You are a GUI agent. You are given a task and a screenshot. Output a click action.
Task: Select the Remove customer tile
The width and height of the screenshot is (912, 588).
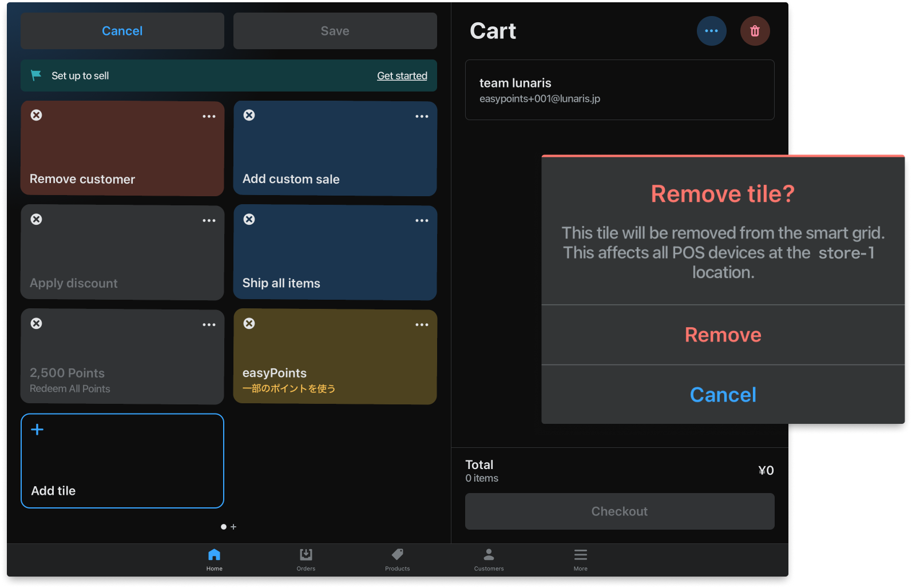(x=122, y=149)
